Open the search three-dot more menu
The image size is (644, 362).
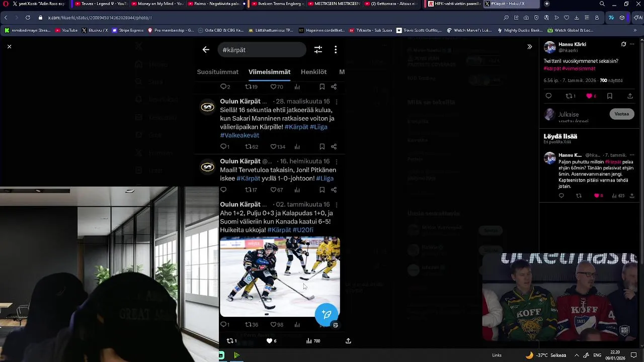(x=336, y=50)
